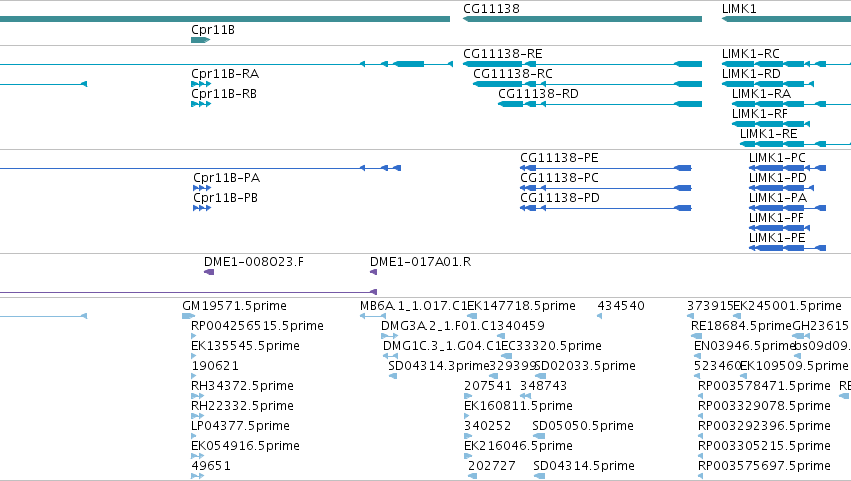Open EST EK160811.5prime
Image resolution: width=851 pixels, height=481 pixels.
pos(518,406)
